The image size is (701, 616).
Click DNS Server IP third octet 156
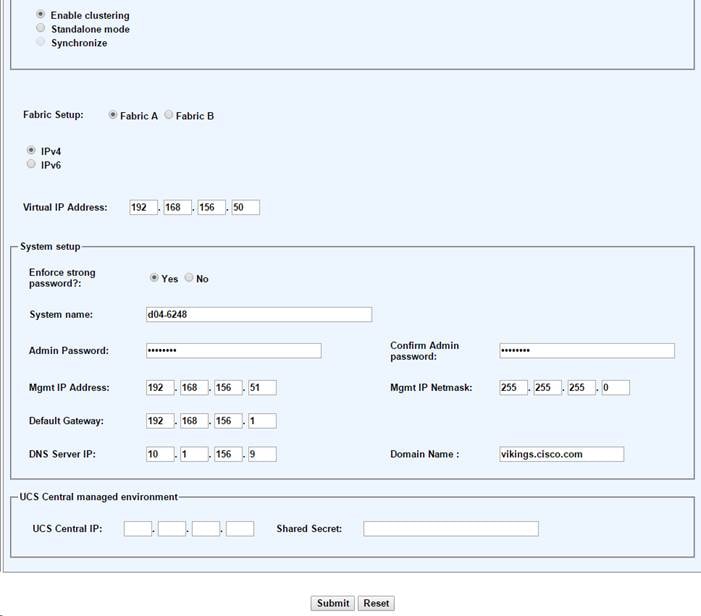point(228,454)
